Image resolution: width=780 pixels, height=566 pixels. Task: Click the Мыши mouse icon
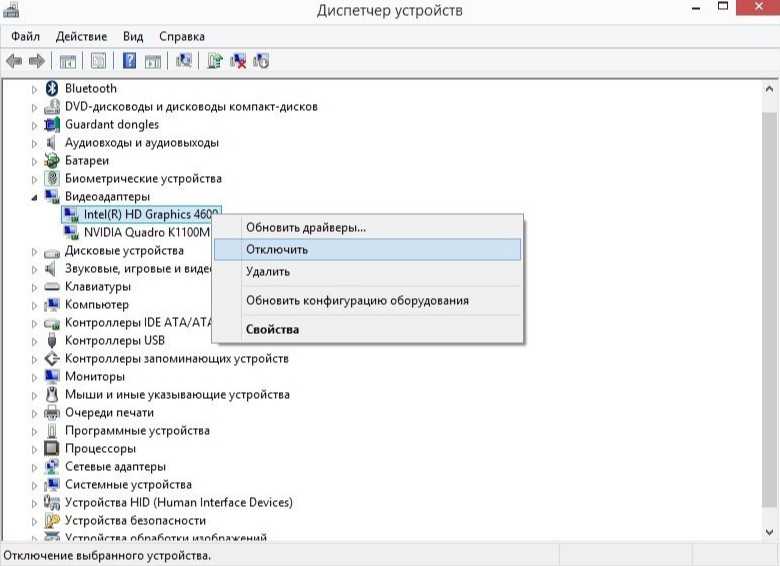tap(52, 394)
